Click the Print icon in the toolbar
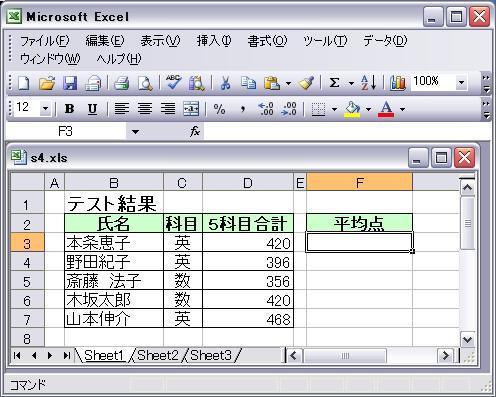This screenshot has width=496, height=397. 122,83
